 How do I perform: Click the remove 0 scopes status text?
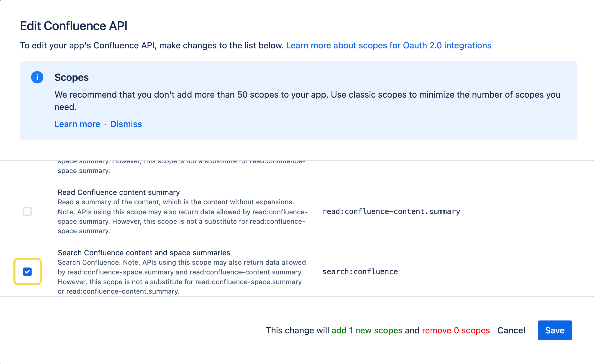456,330
